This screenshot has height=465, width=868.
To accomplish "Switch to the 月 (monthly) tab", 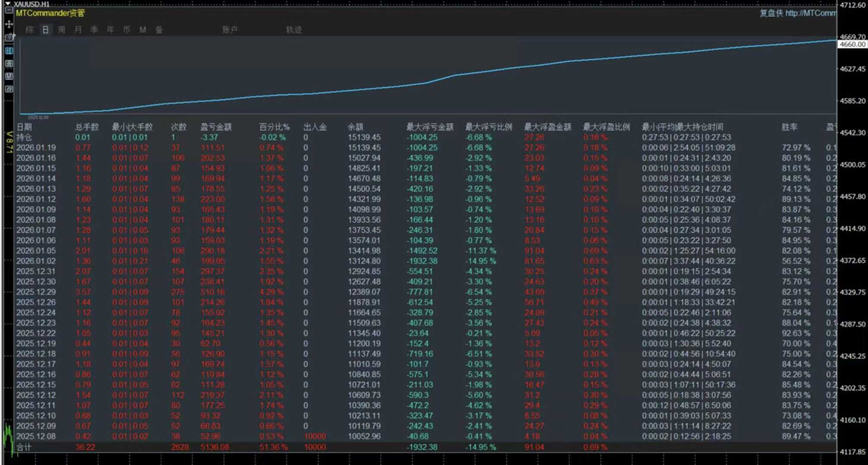I will pos(78,30).
